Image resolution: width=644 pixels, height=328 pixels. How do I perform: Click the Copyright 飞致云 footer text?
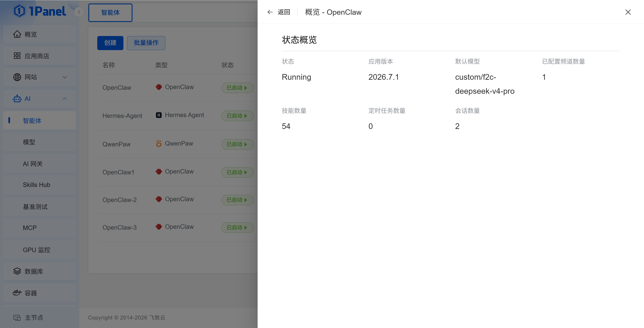point(126,317)
